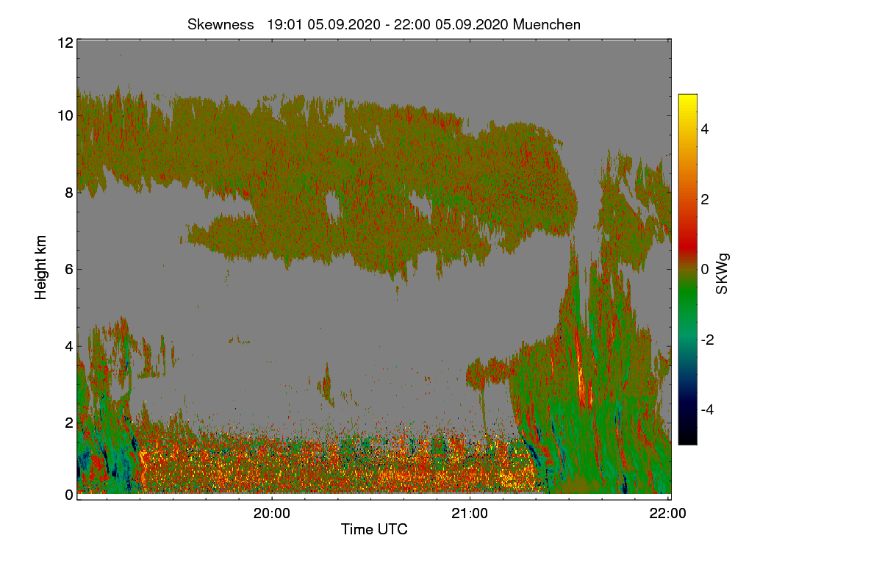The height and width of the screenshot is (588, 882).
Task: Click the plot title starting with Skewness
Action: point(384,24)
